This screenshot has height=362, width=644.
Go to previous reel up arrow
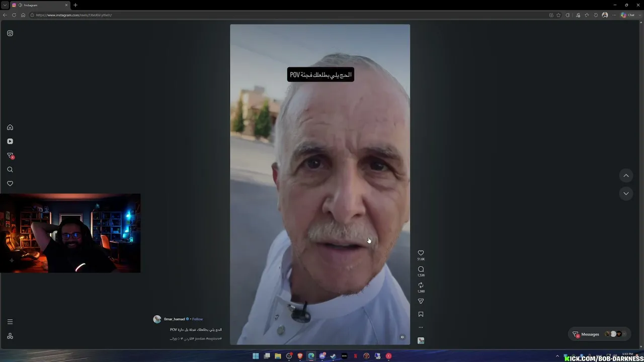626,175
